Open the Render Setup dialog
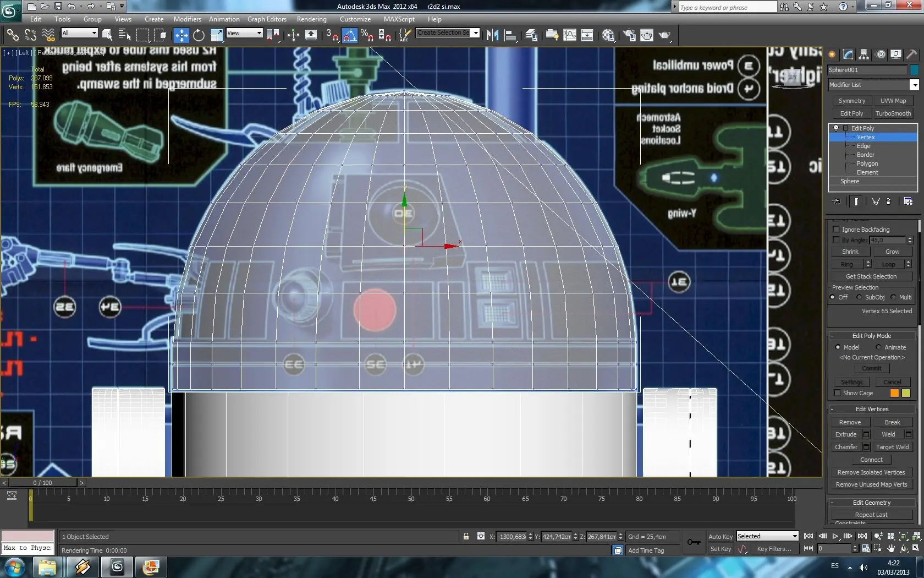924x578 pixels. pyautogui.click(x=629, y=35)
